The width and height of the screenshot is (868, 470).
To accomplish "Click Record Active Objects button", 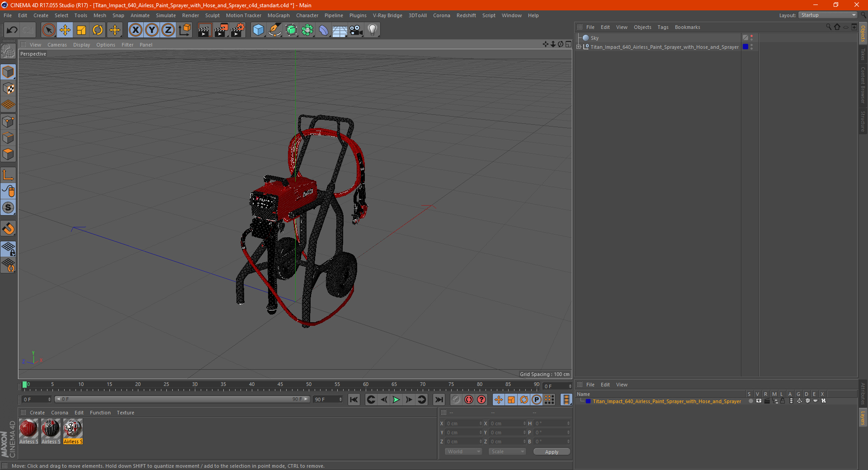I will pos(456,399).
